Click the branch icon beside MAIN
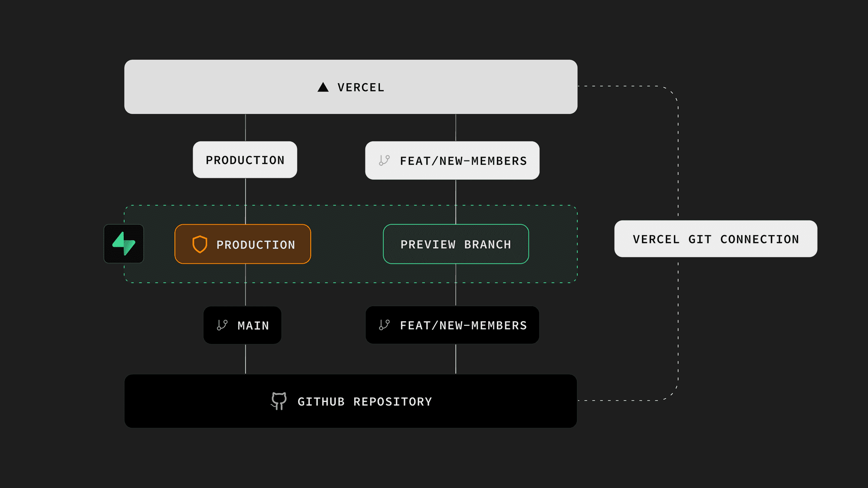The height and width of the screenshot is (488, 868). pyautogui.click(x=222, y=325)
